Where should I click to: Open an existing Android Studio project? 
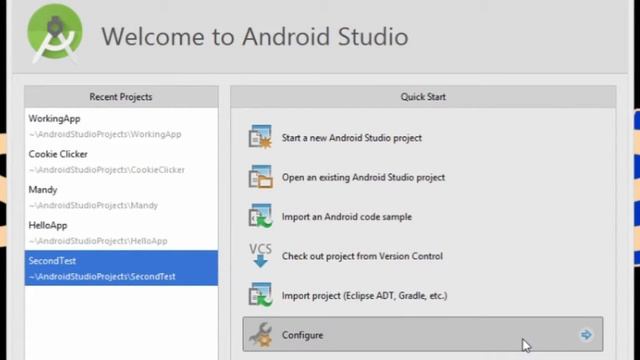[x=363, y=178]
